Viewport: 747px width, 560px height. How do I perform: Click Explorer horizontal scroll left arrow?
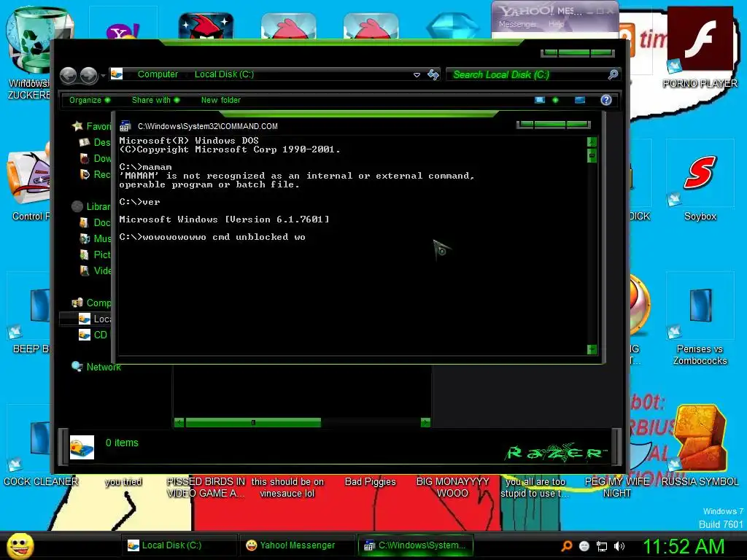coord(179,422)
